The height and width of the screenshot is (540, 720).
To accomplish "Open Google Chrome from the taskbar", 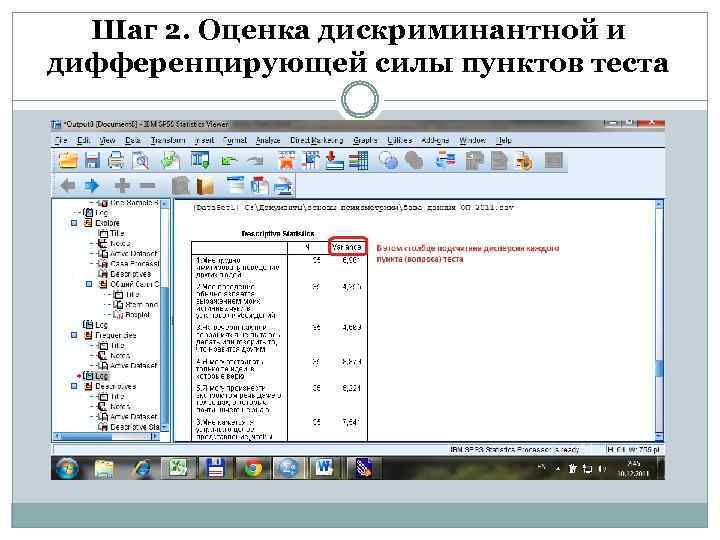I will (x=252, y=468).
